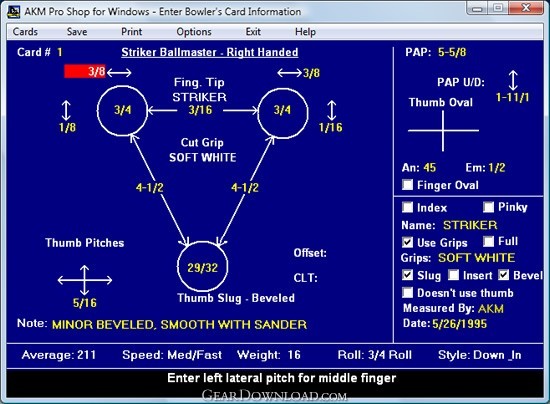Click the Style: Down_In entry
The height and width of the screenshot is (404, 550).
(x=479, y=355)
